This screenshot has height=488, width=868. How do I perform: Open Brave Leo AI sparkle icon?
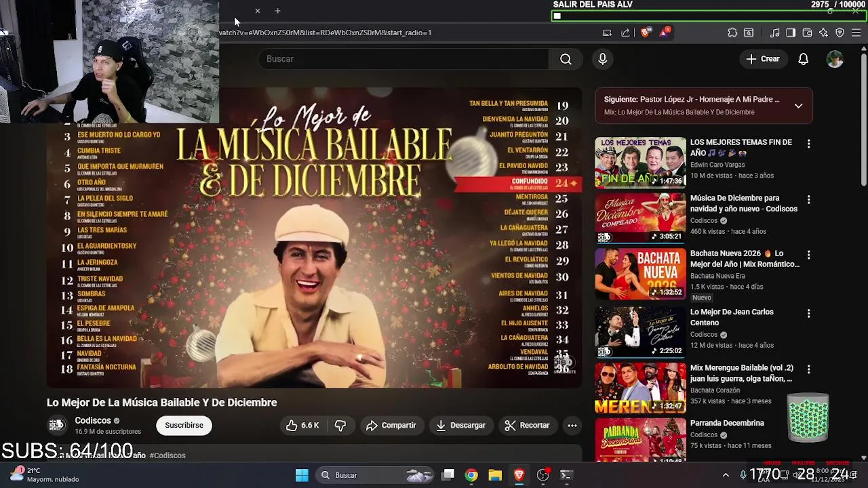823,33
